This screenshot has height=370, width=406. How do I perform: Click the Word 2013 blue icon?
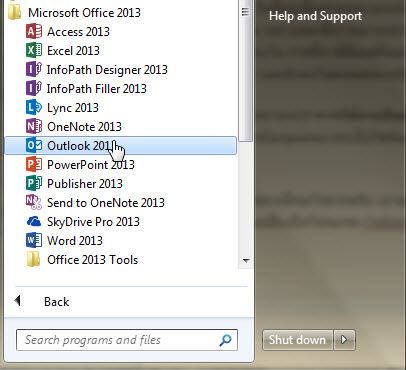click(34, 241)
